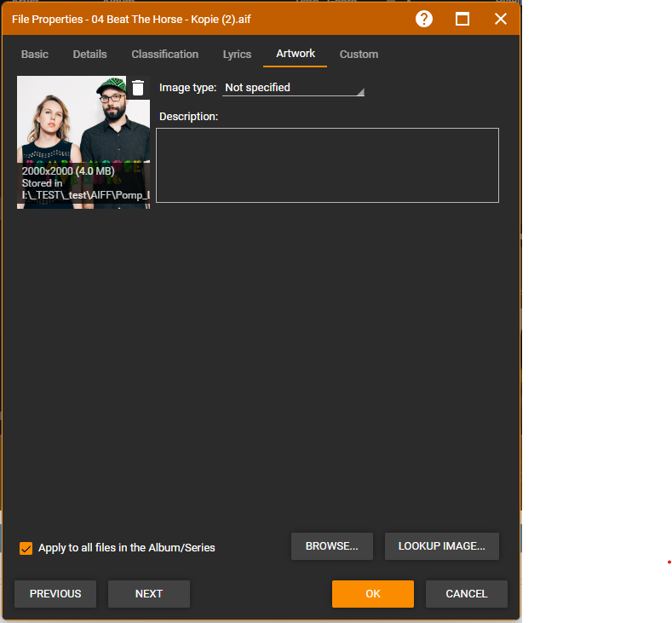
Task: Close the File Properties window
Action: (x=501, y=19)
